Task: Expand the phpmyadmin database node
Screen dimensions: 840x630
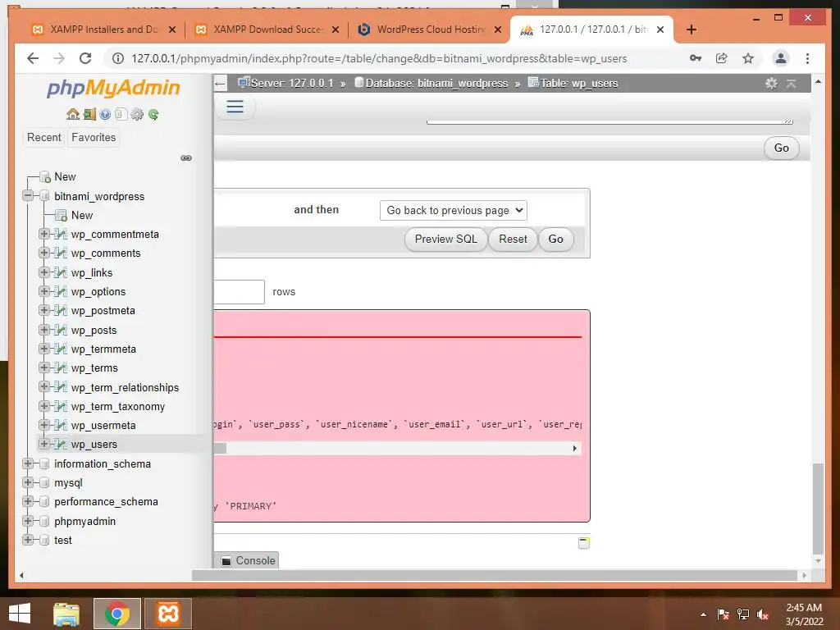Action: [x=28, y=521]
